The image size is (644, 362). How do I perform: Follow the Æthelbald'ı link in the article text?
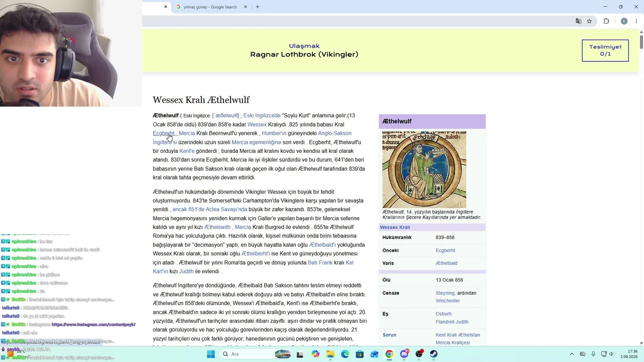click(323, 245)
